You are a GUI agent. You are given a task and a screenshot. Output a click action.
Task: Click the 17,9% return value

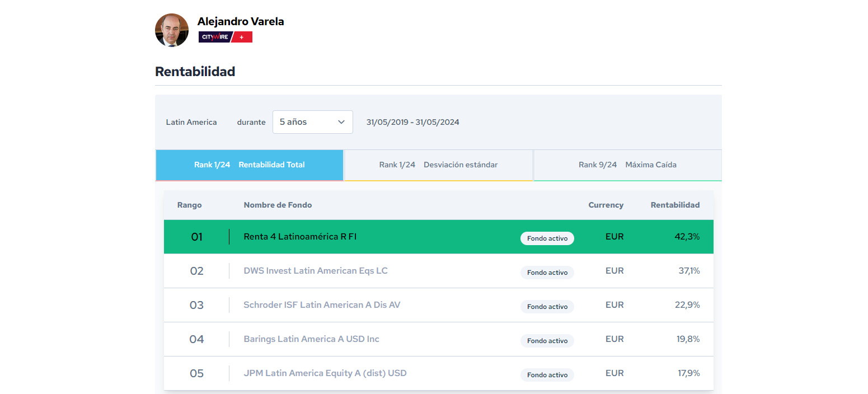point(689,373)
